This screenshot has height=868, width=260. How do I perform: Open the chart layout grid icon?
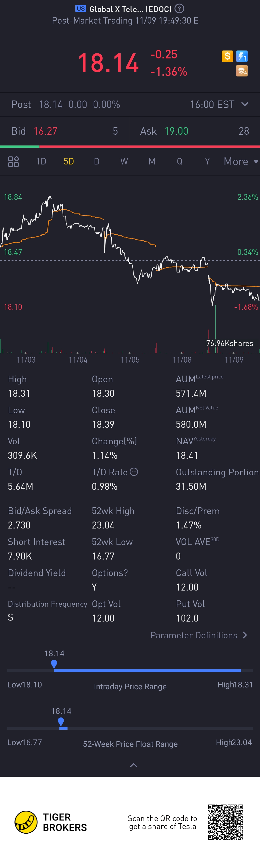tap(13, 161)
